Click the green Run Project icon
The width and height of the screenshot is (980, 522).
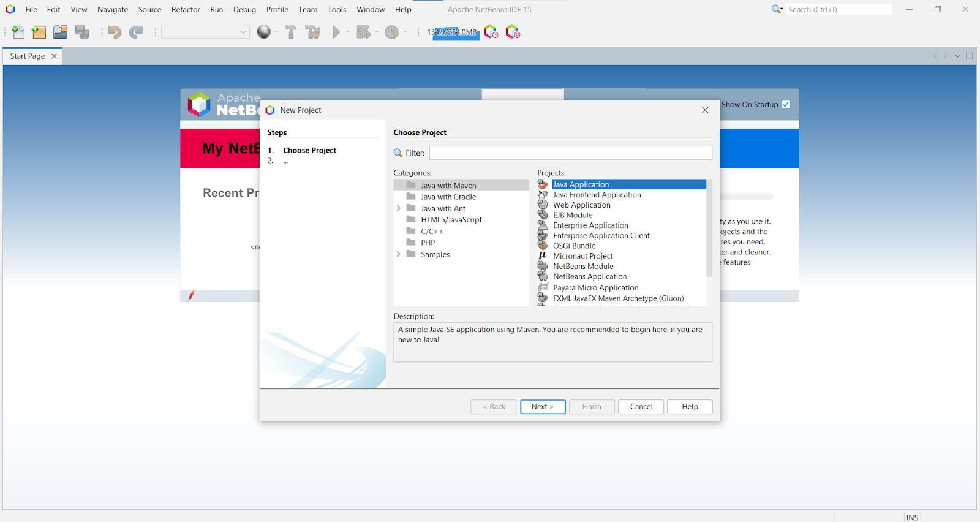pyautogui.click(x=336, y=32)
